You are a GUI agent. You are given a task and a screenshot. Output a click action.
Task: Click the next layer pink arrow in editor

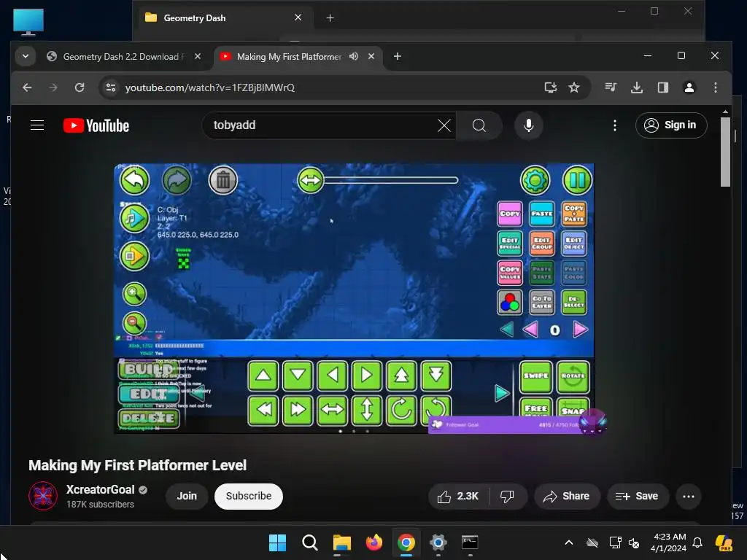(x=580, y=330)
